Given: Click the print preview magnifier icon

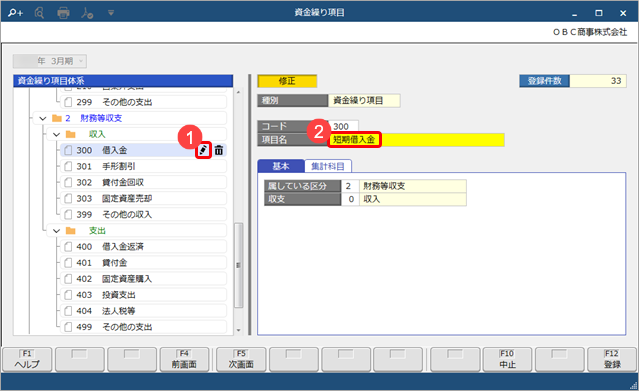Looking at the screenshot, I should [x=39, y=13].
